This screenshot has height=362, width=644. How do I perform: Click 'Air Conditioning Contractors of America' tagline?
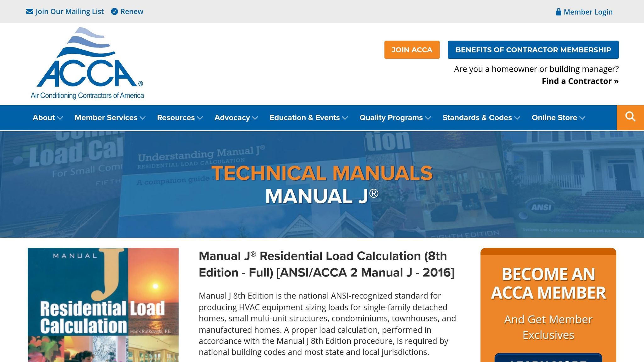(87, 96)
